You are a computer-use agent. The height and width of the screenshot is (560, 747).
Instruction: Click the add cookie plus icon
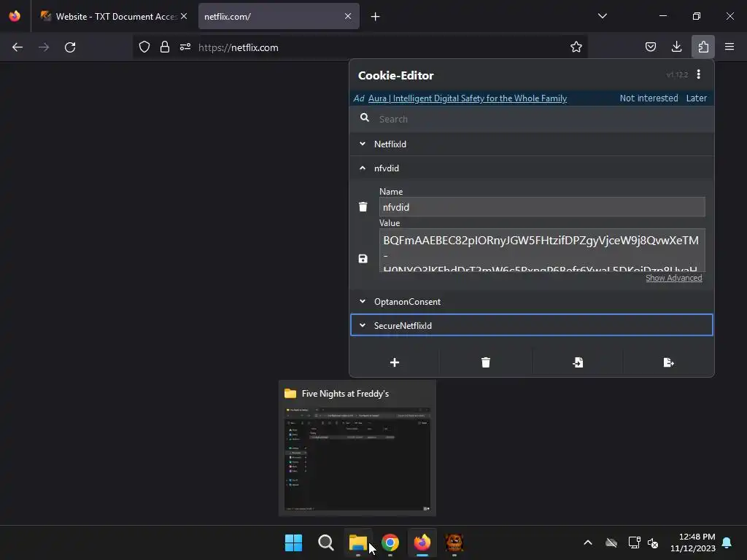click(395, 363)
